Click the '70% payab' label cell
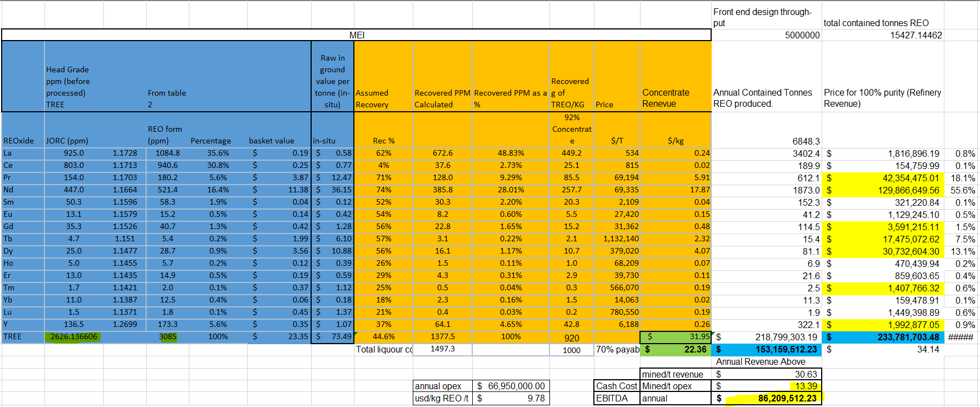Image resolution: width=980 pixels, height=407 pixels. click(617, 349)
